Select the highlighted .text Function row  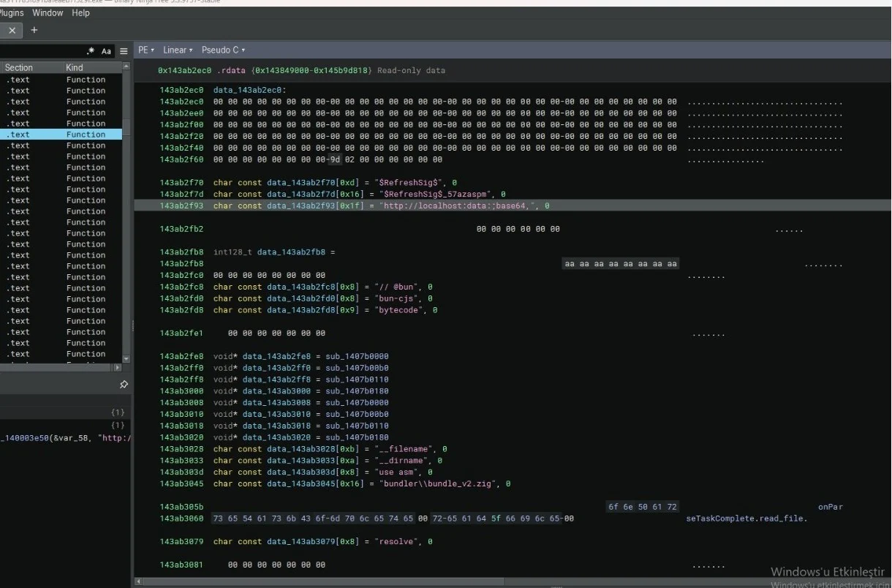click(61, 135)
